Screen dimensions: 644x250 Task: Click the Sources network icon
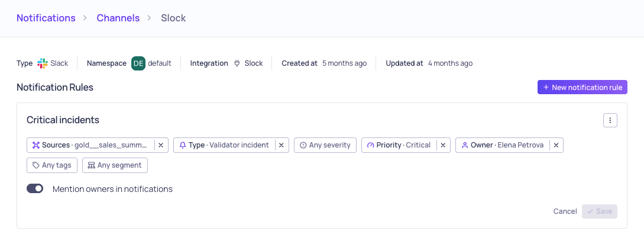36,145
